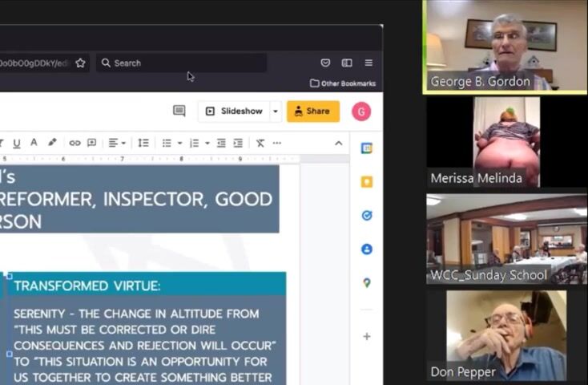Expand the bulleted list options arrow

180,144
